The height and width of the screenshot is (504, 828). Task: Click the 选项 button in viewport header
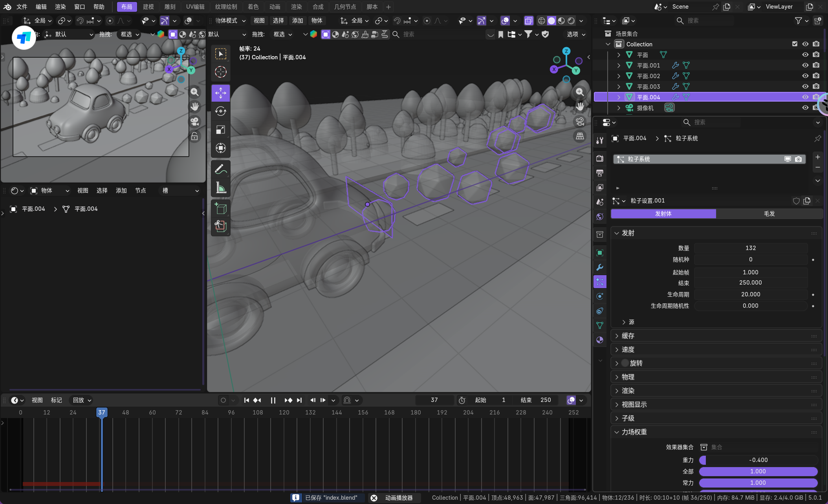coord(576,34)
